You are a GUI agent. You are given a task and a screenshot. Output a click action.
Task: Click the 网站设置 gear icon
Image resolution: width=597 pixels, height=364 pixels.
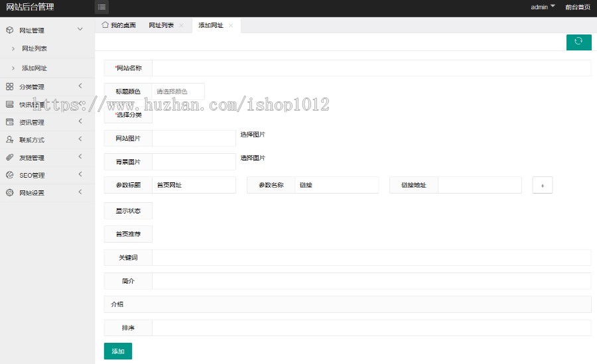(9, 193)
